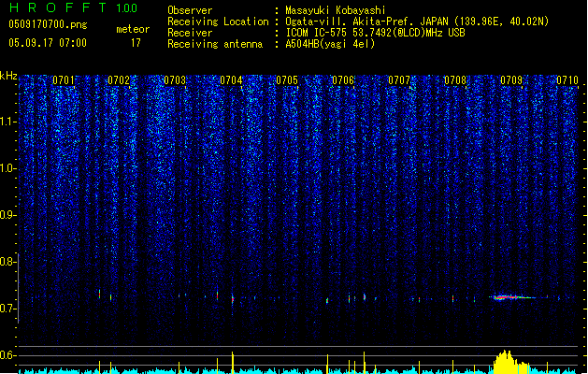The height and width of the screenshot is (374, 588).
Task: Click the 0708 time marker
Action: point(455,80)
